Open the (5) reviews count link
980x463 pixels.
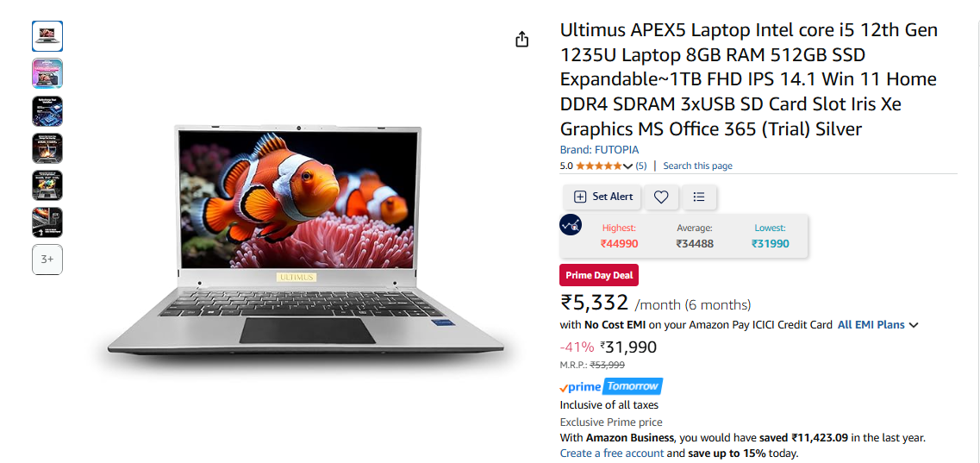641,166
